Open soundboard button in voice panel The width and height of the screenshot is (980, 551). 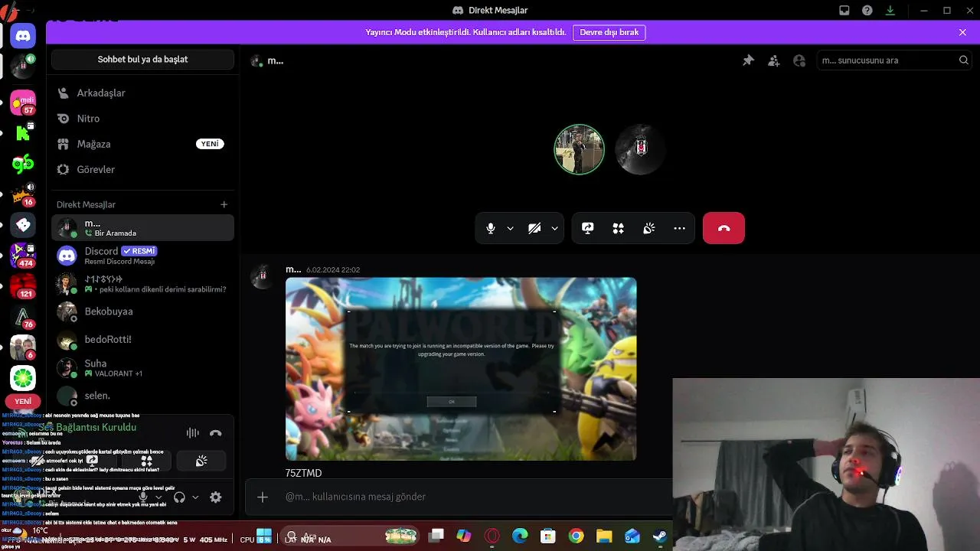pos(201,461)
